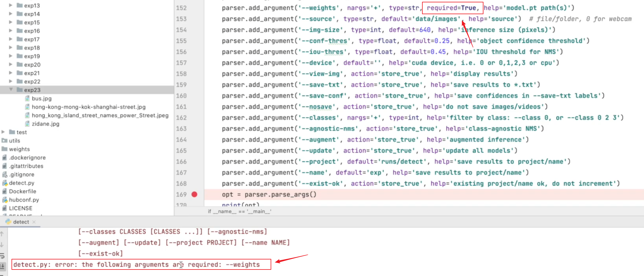Select the weights folder name in the tree
The image size is (644, 276).
tap(19, 149)
